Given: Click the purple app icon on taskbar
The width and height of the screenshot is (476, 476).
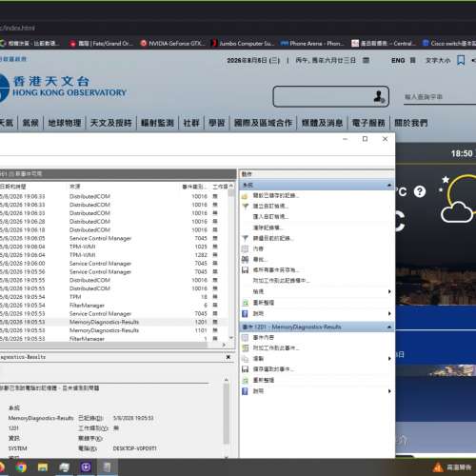Looking at the screenshot, I should click(x=86, y=467).
